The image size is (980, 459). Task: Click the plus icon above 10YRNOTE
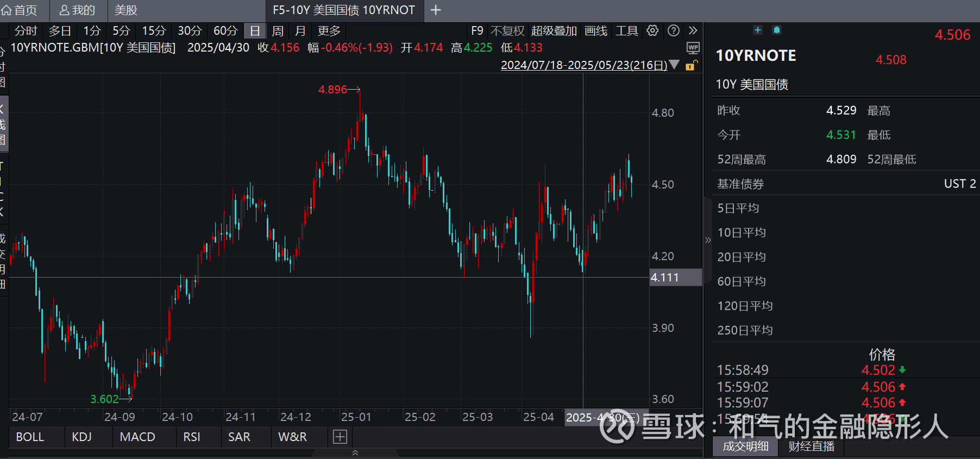[758, 30]
